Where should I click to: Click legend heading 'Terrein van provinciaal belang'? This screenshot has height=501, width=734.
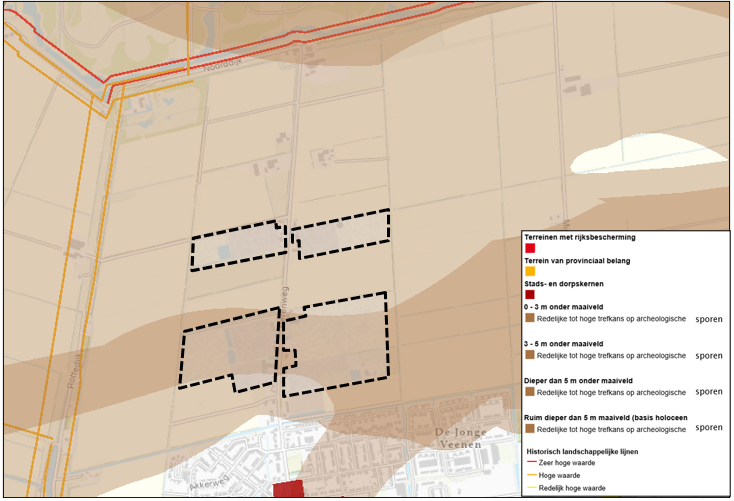point(577,261)
